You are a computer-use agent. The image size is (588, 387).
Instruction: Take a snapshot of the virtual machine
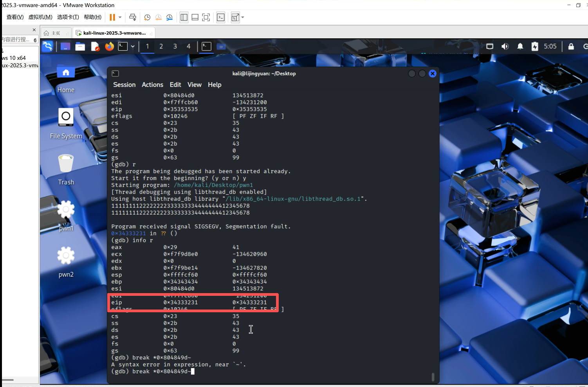pos(147,17)
